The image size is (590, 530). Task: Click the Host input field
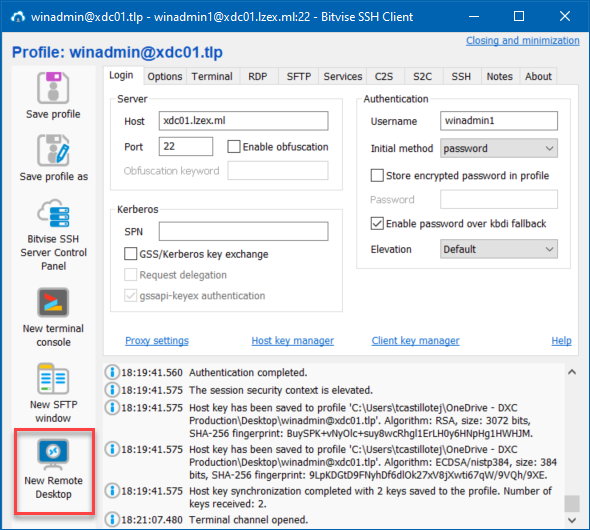click(x=243, y=121)
